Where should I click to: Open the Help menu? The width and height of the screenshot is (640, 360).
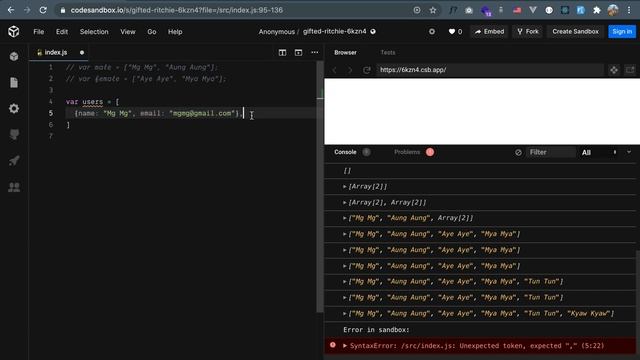click(175, 31)
